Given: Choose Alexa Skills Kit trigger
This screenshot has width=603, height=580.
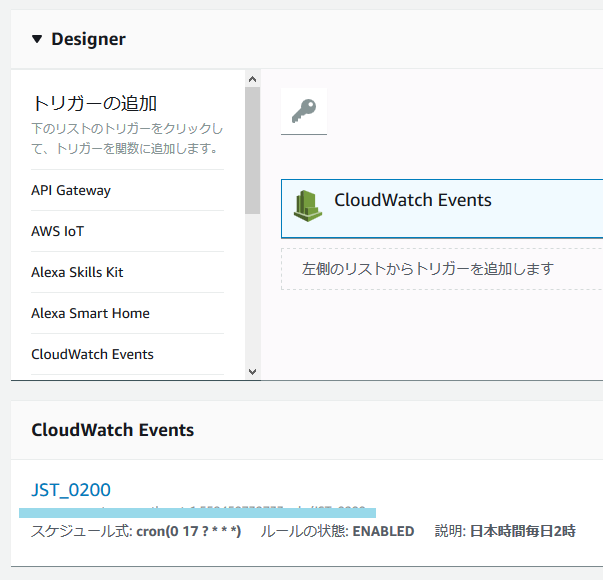Looking at the screenshot, I should [x=77, y=272].
